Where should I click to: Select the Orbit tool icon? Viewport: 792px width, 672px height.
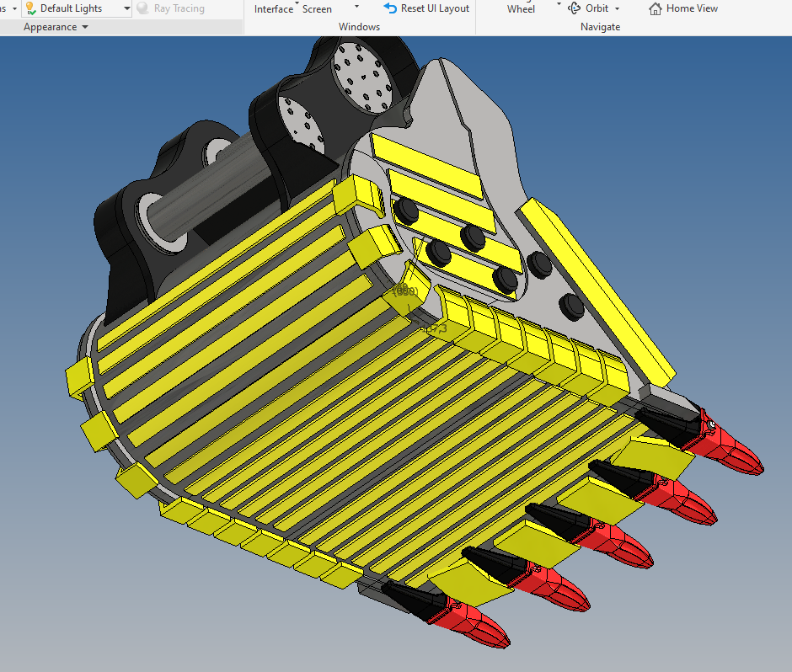[575, 8]
